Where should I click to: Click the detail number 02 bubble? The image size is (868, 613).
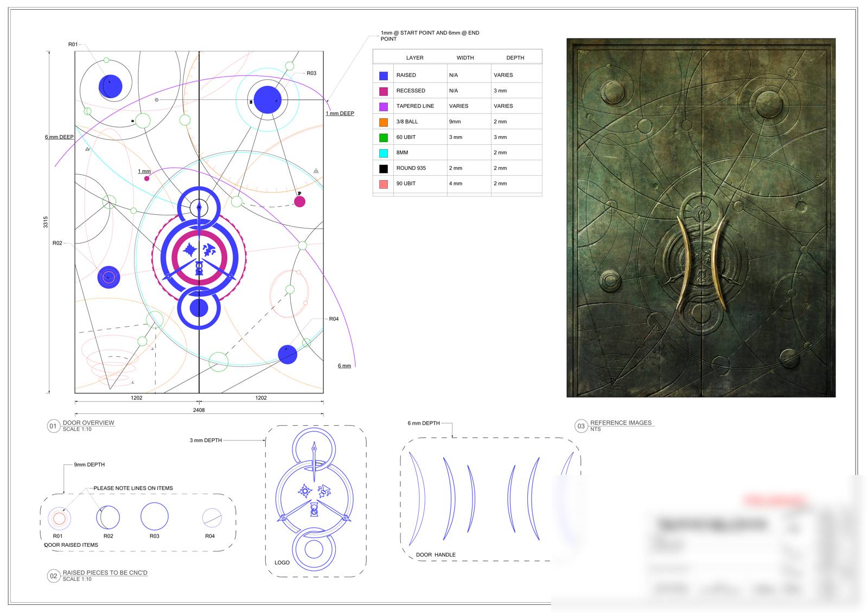[x=53, y=576]
